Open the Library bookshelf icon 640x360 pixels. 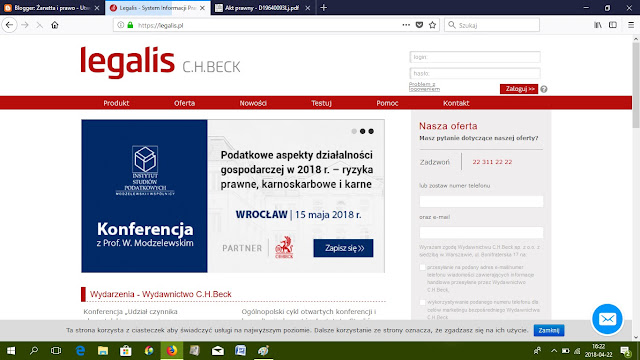point(598,25)
